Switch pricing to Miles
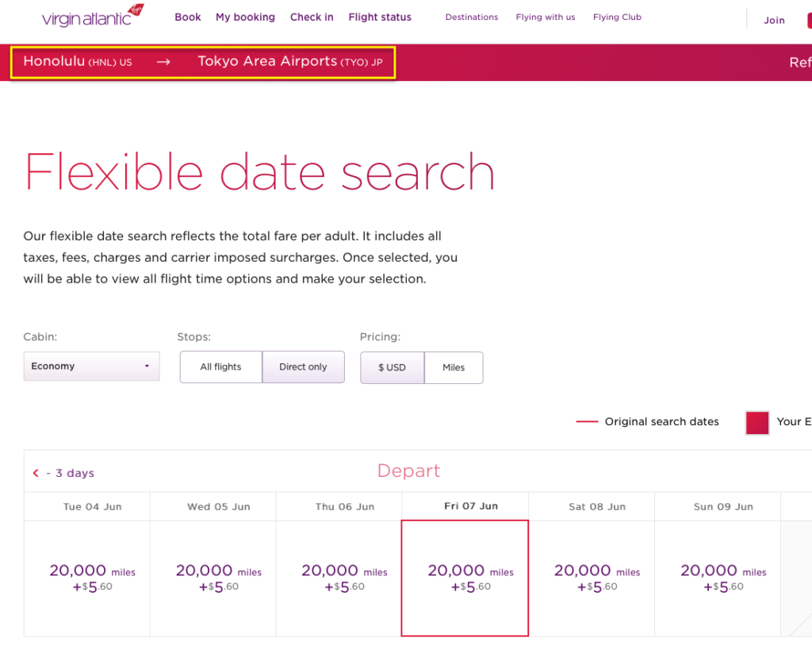The height and width of the screenshot is (653, 812). pos(454,367)
